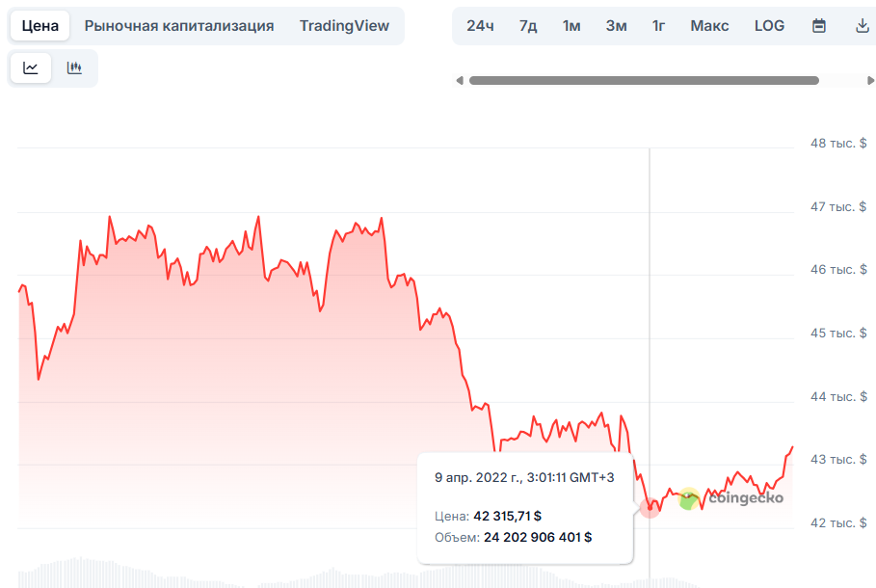This screenshot has width=876, height=588.
Task: Click the 48 тыс. $ axis label
Action: (x=837, y=144)
